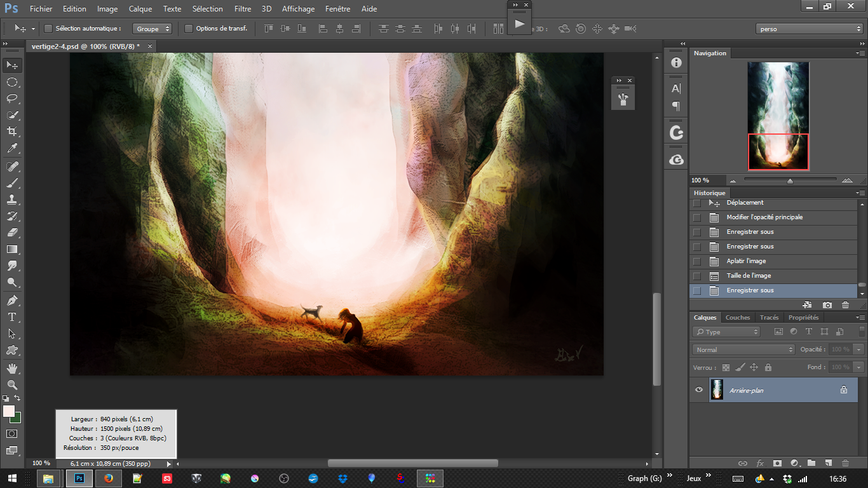Switch to the Couches tab

(x=738, y=318)
